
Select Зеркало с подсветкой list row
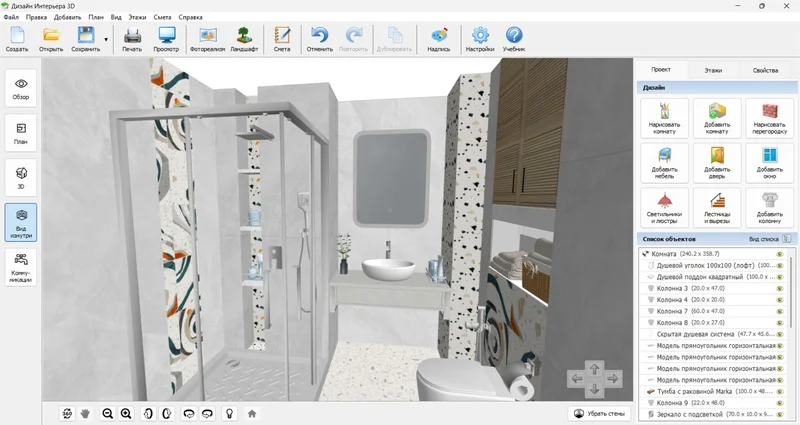coord(712,414)
